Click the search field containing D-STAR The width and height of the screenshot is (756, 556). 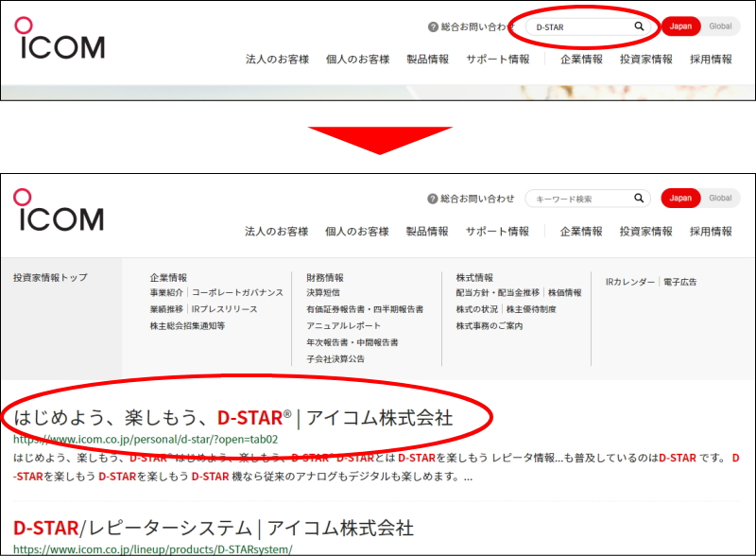click(588, 27)
